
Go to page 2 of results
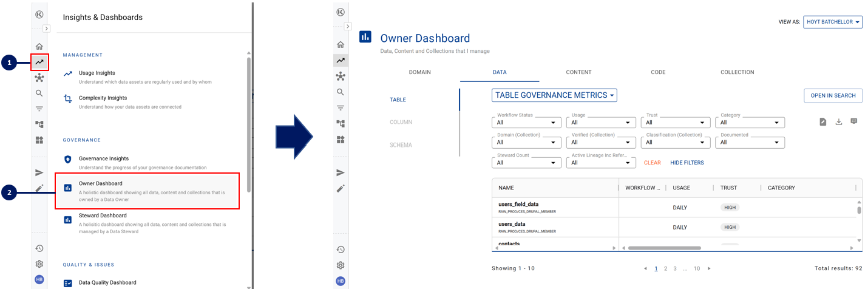pyautogui.click(x=665, y=268)
